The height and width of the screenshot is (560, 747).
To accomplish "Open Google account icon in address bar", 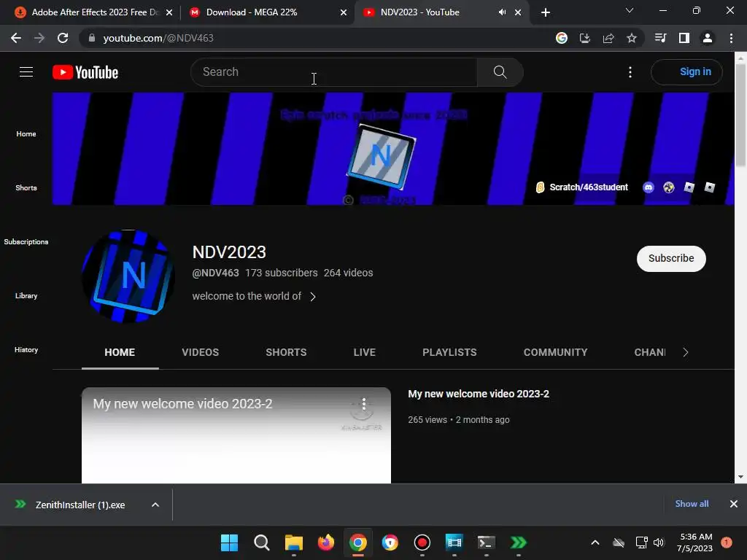I will (561, 38).
